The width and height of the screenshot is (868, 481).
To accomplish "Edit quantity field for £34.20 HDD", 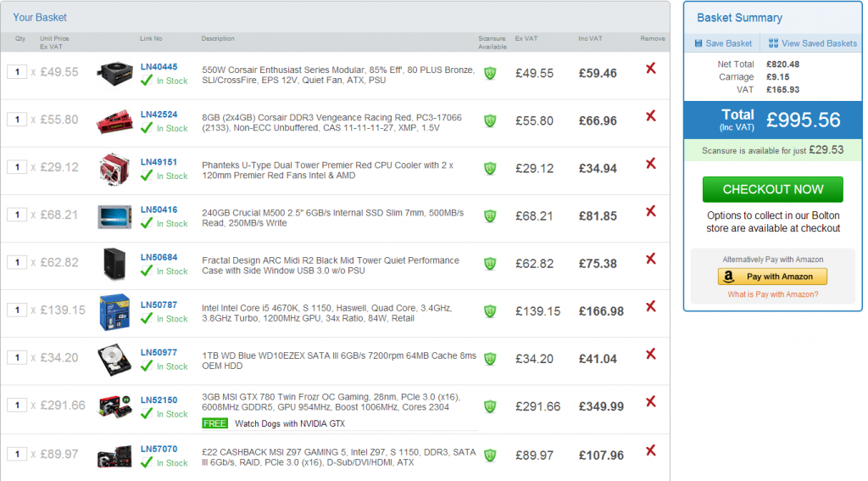I will [17, 358].
